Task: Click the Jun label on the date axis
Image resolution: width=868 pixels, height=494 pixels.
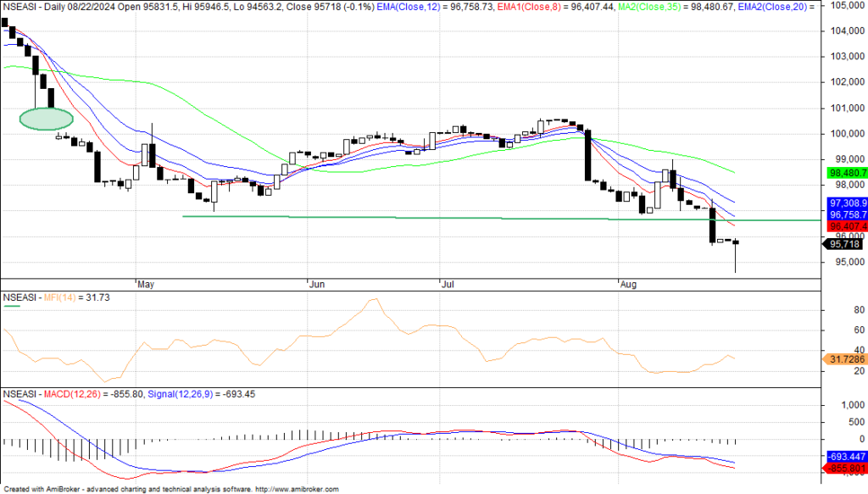Action: click(x=318, y=285)
